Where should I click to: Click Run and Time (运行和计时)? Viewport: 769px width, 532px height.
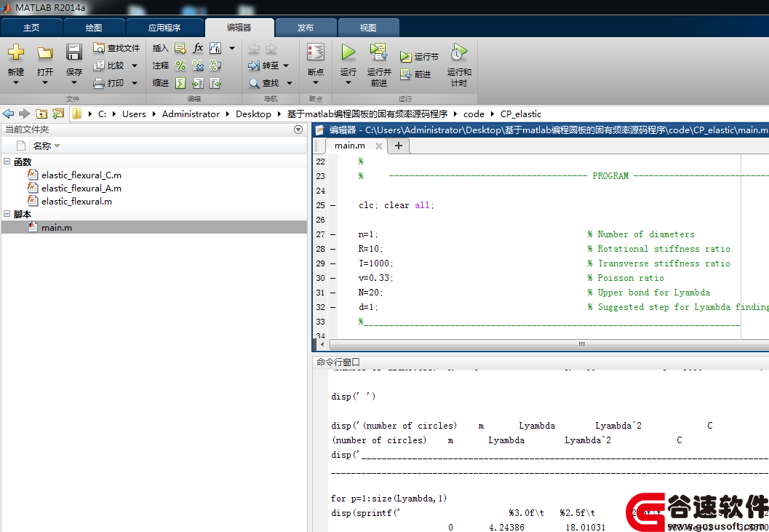(459, 65)
